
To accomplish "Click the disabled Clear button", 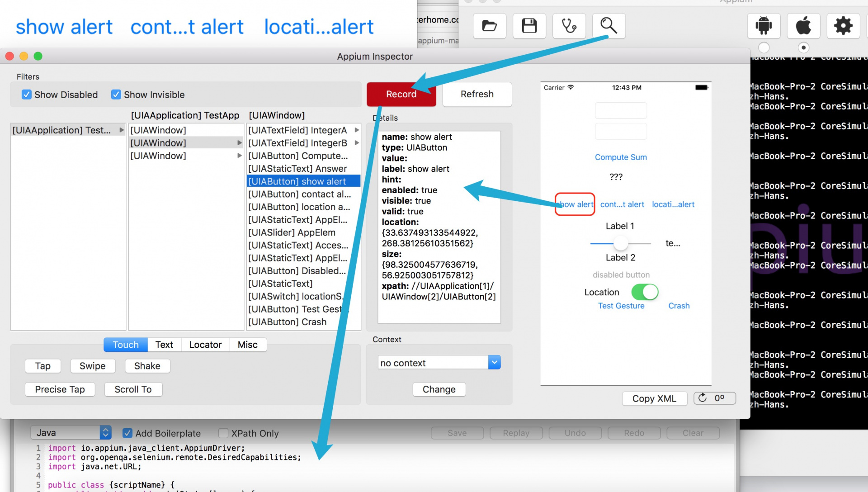I will 693,433.
